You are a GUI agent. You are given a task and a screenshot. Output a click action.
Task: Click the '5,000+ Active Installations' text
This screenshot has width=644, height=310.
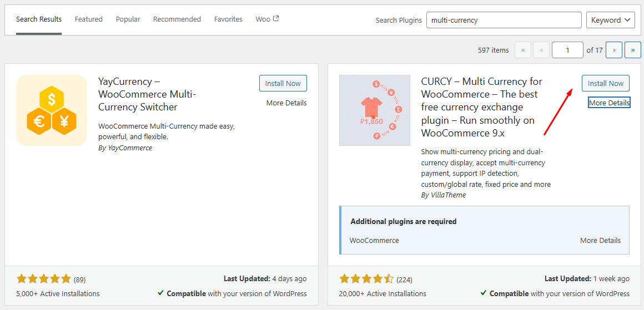coord(58,293)
